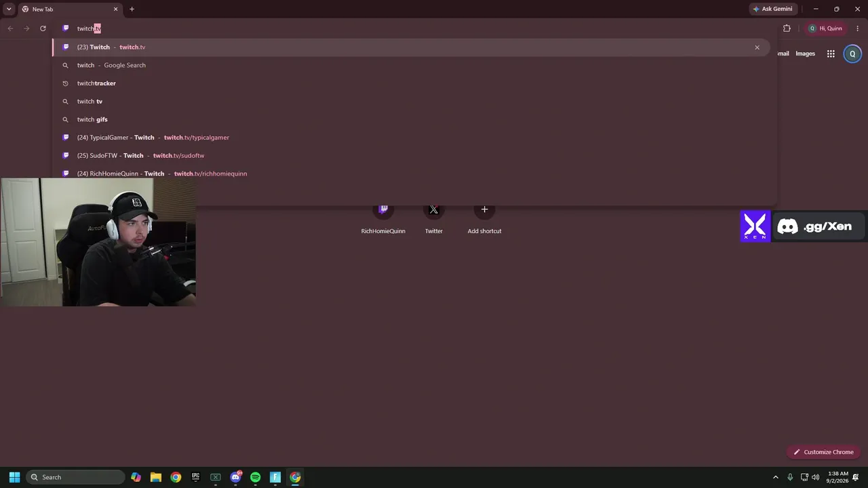
Task: Go forward with the forward arrow
Action: point(26,28)
